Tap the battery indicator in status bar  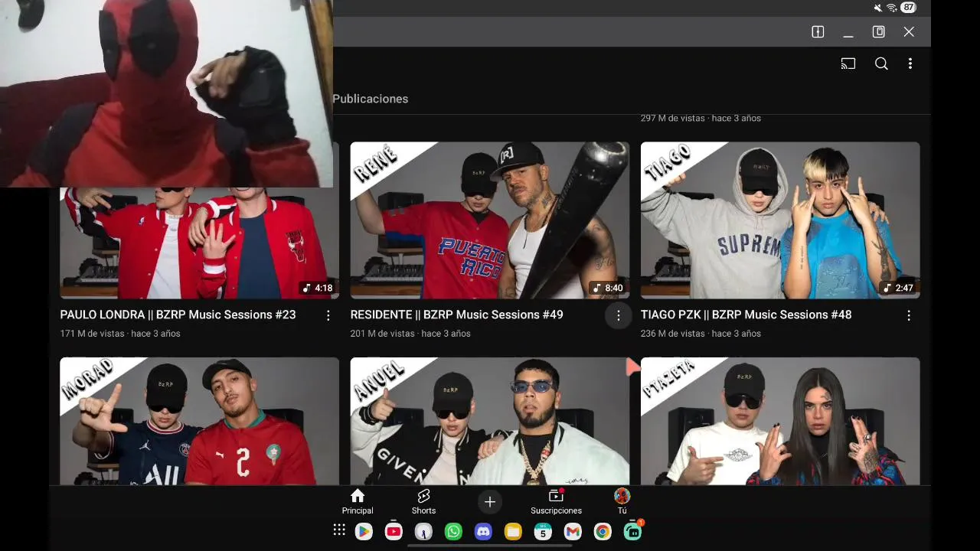[908, 7]
